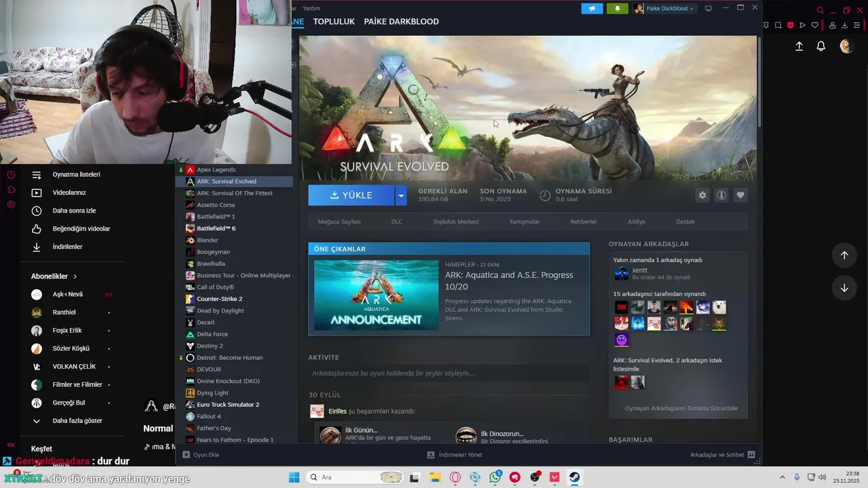This screenshot has width=868, height=488.
Task: Open the volume control in system tray
Action: click(x=823, y=477)
